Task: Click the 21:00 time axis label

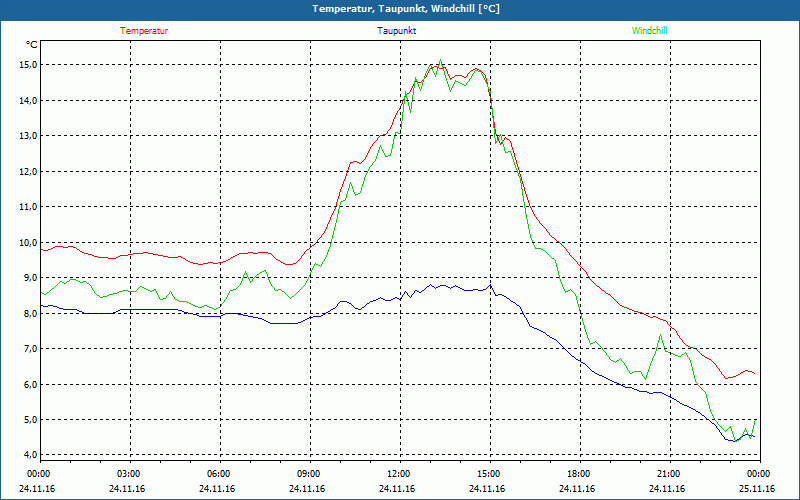Action: [x=668, y=474]
